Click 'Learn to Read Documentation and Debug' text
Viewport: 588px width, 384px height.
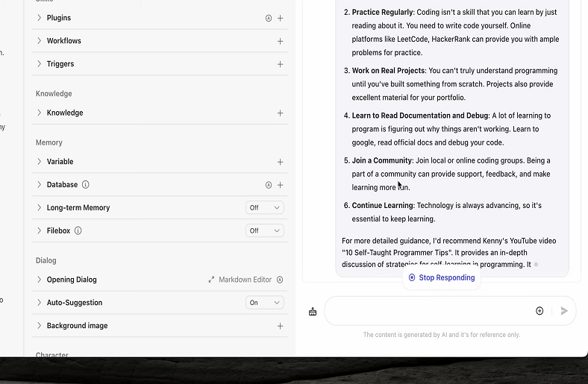[420, 116]
